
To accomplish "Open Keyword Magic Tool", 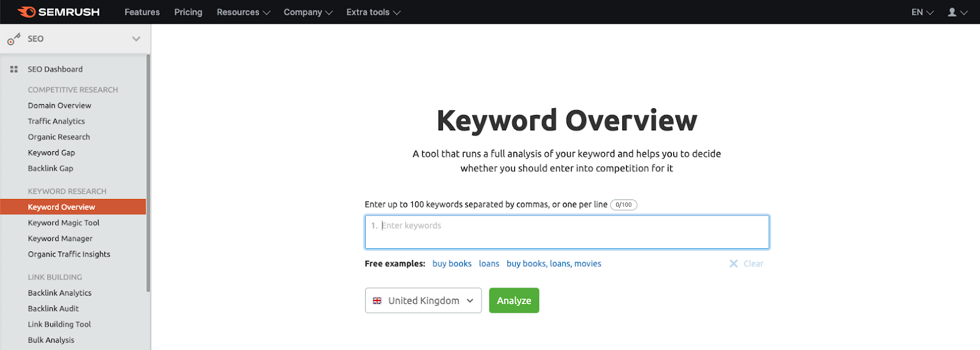I will [64, 223].
